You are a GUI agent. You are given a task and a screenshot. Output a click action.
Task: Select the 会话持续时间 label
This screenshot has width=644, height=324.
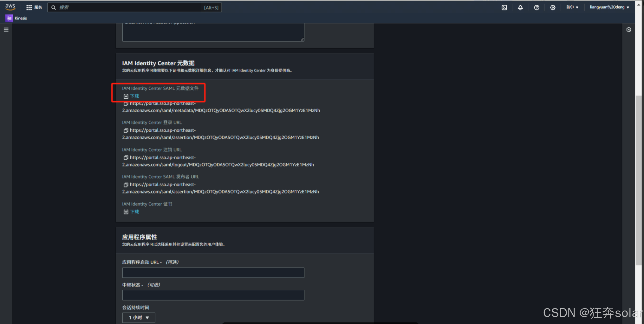(136, 307)
